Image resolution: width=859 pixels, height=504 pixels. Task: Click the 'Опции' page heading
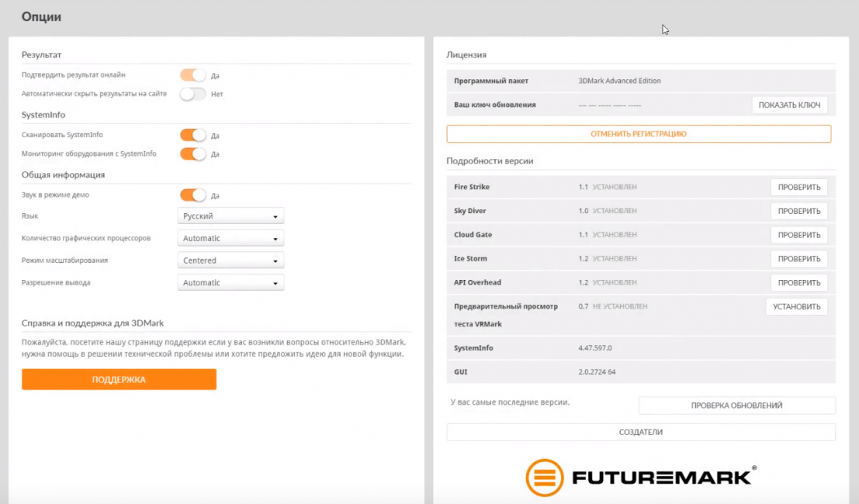point(42,17)
